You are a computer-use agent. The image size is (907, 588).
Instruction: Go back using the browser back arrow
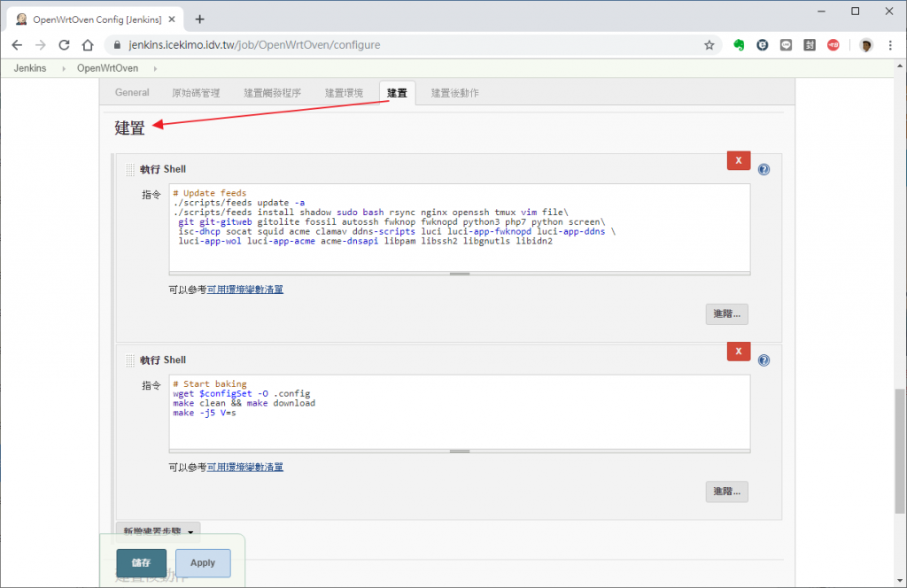17,45
